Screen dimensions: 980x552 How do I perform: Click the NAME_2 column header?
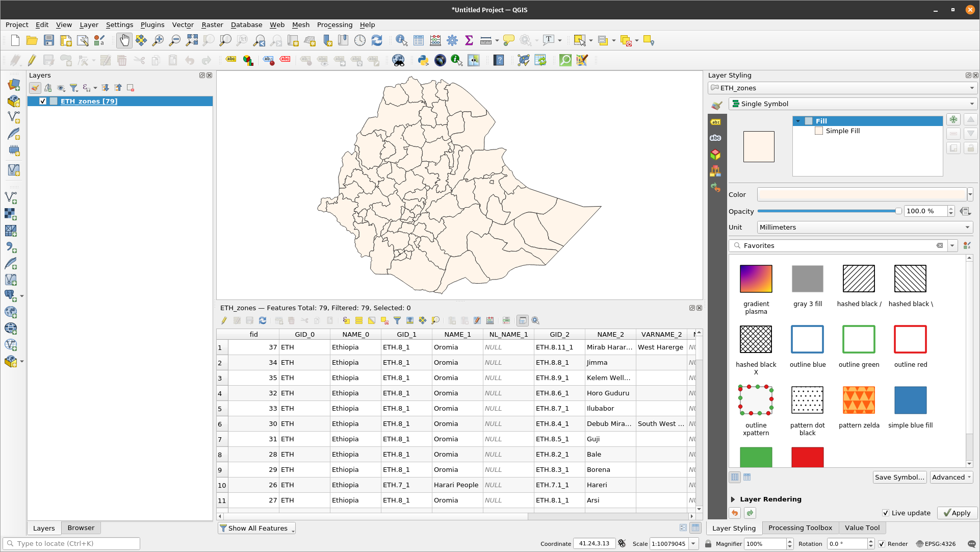pyautogui.click(x=610, y=335)
